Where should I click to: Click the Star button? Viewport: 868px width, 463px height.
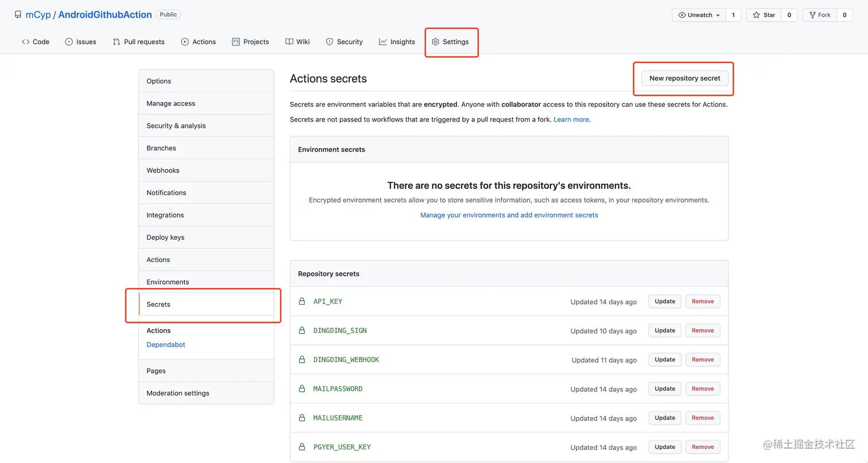coord(764,15)
